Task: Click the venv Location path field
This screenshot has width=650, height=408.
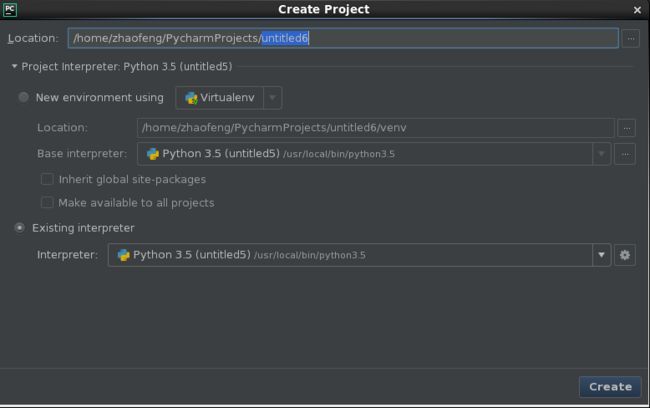Action: pyautogui.click(x=376, y=128)
